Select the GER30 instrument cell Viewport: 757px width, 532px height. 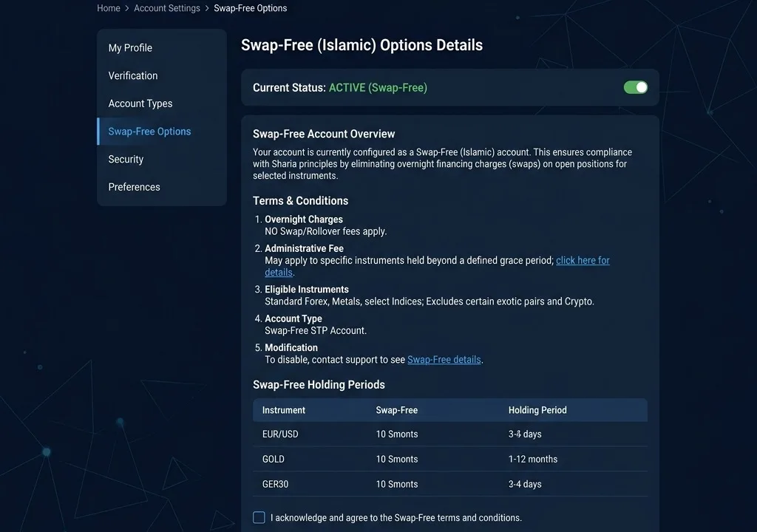[x=275, y=484]
